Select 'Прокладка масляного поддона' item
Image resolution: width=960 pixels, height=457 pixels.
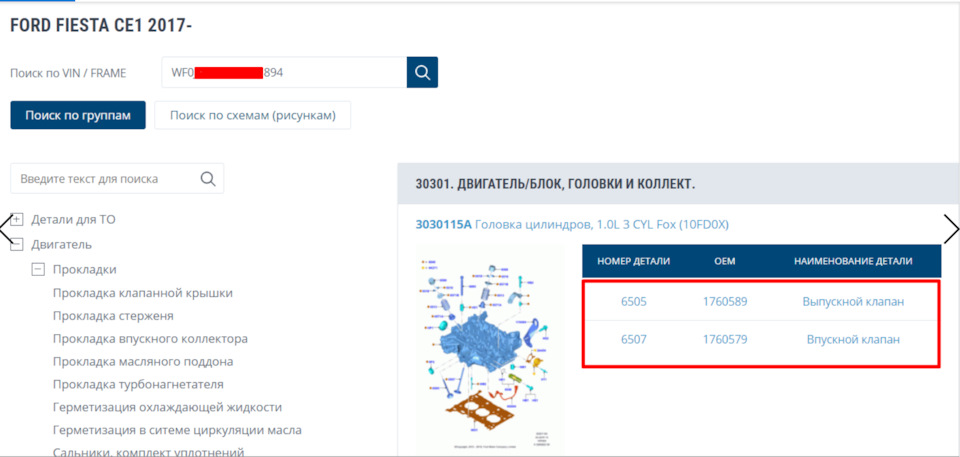coord(143,361)
